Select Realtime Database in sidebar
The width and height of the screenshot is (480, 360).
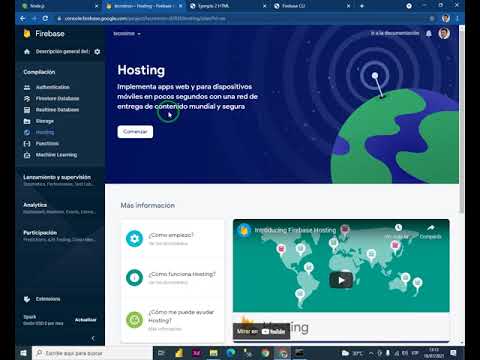pyautogui.click(x=57, y=110)
